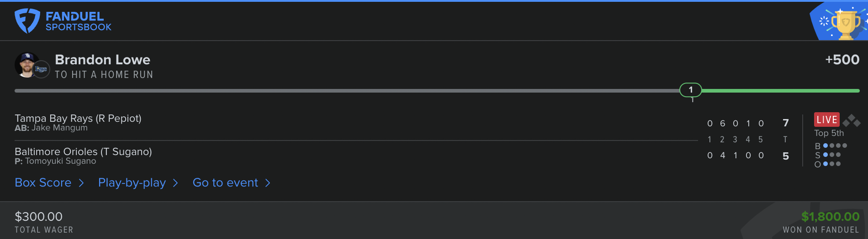Click the baseball diamond bases icon
The width and height of the screenshot is (868, 239).
851,121
